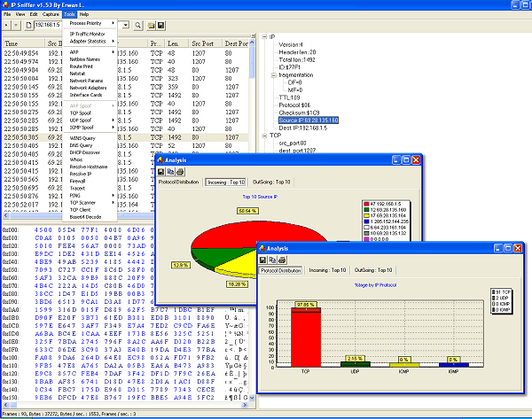Click the new blank document icon

pyautogui.click(x=29, y=25)
